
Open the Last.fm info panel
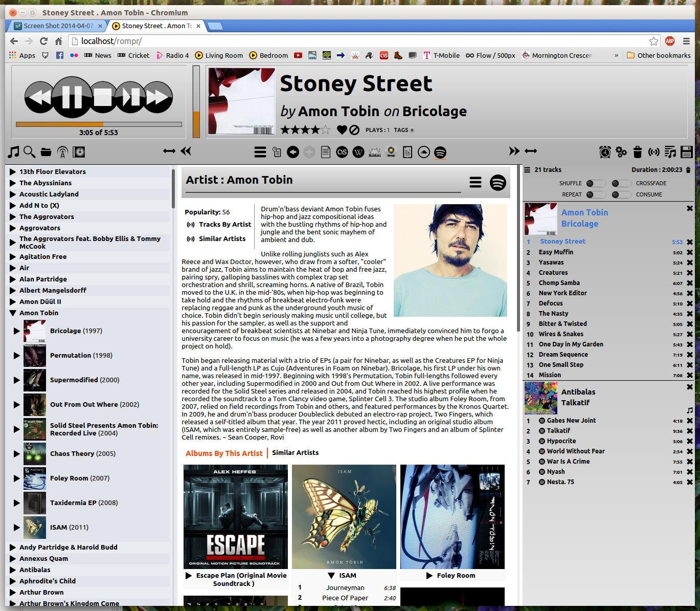point(342,152)
